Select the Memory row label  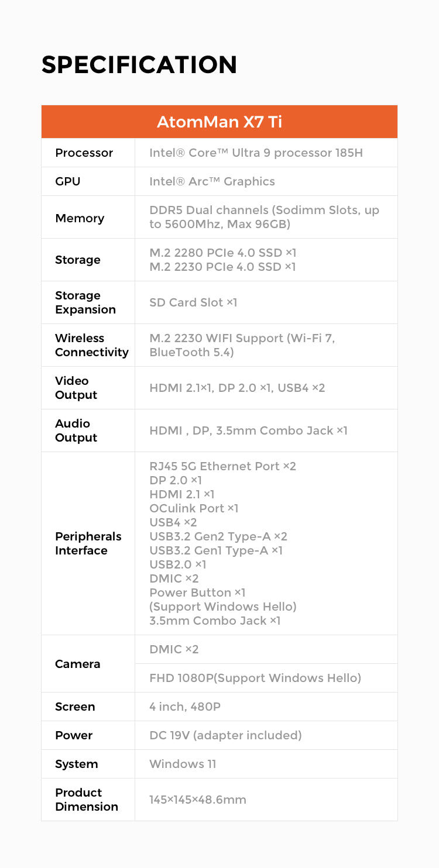[80, 218]
